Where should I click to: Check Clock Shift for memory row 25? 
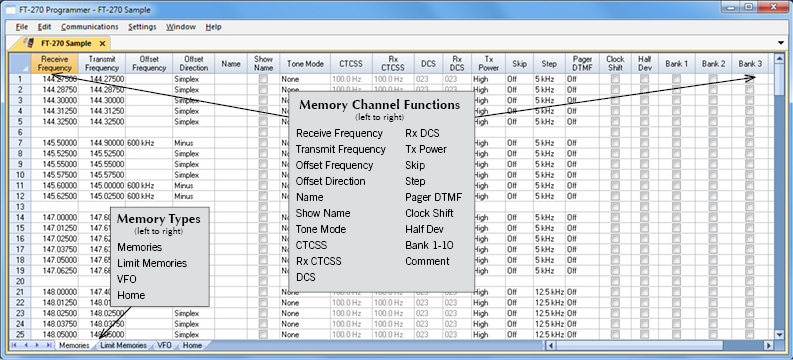pos(615,334)
